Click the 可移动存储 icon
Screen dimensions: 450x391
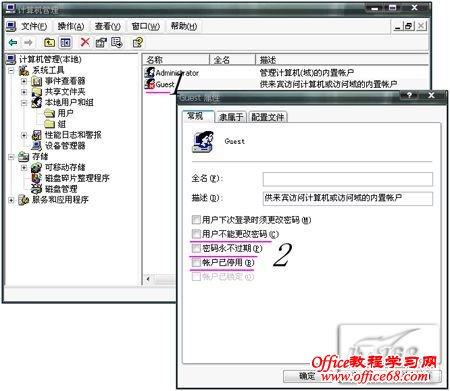click(36, 167)
